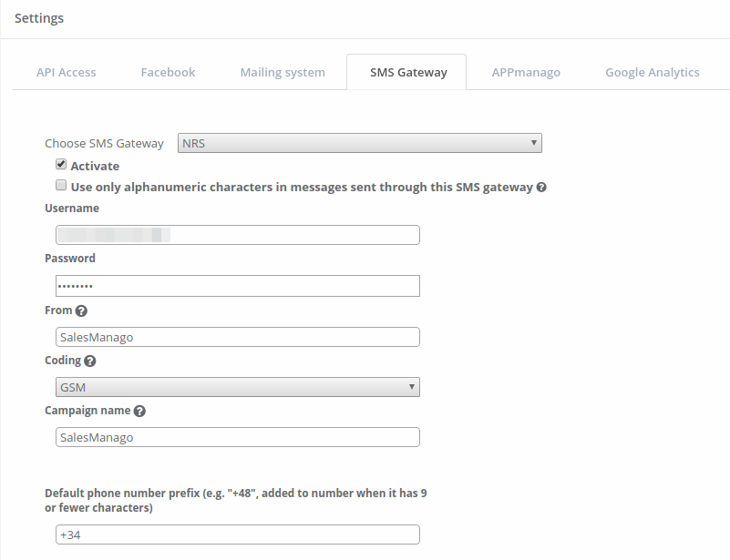Click help icon next to Campaign name

coord(139,411)
